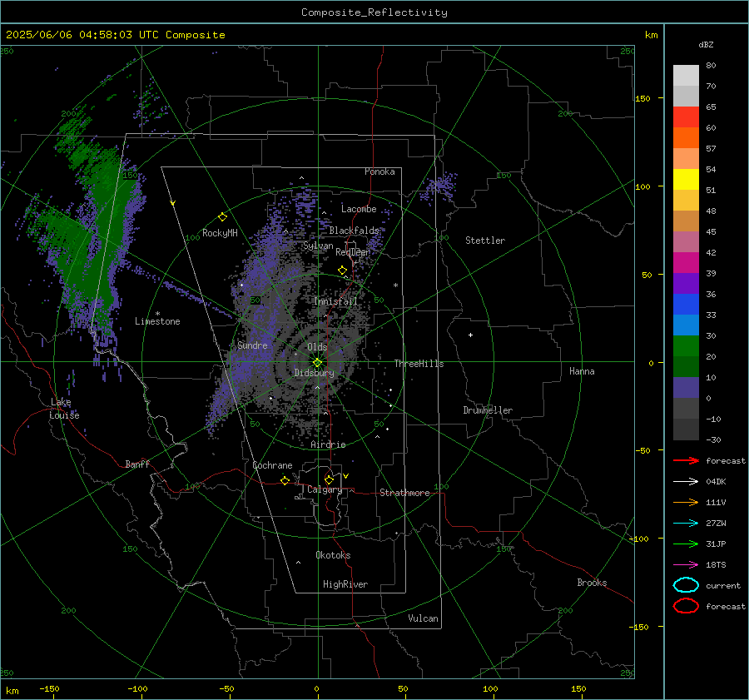The width and height of the screenshot is (749, 700).
Task: Click the Strathmore city label
Action: [404, 493]
